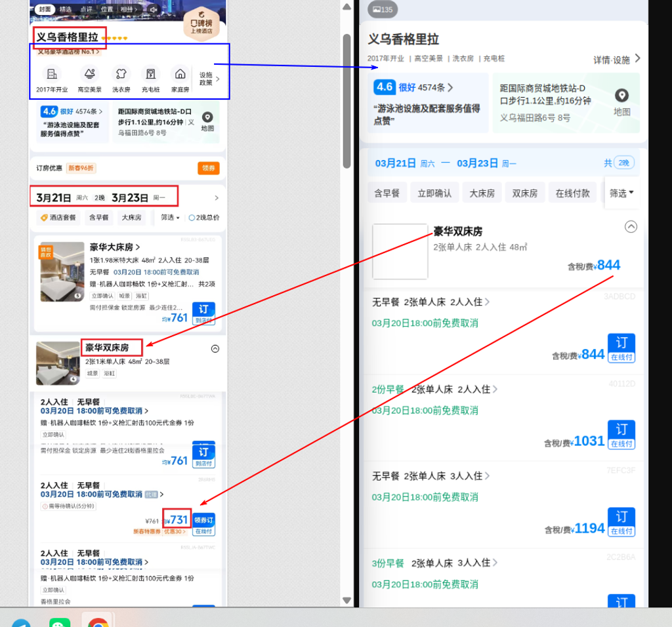Expand 无早餐 2张单人床 2人入住 details
Screen dimensions: 672x627
pyautogui.click(x=430, y=302)
